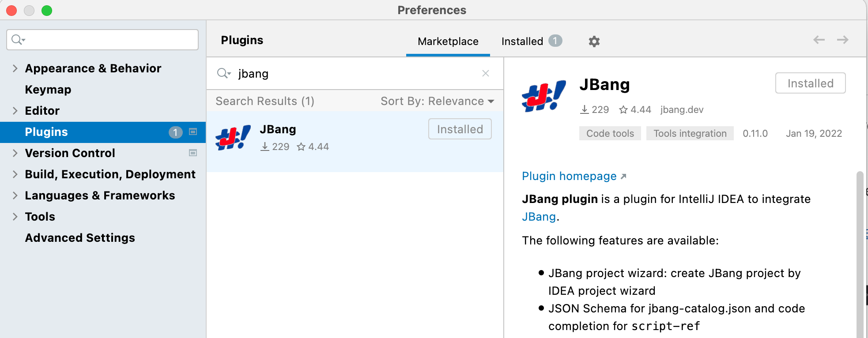Click the JBang logo in search results
This screenshot has width=868, height=338.
coord(233,137)
